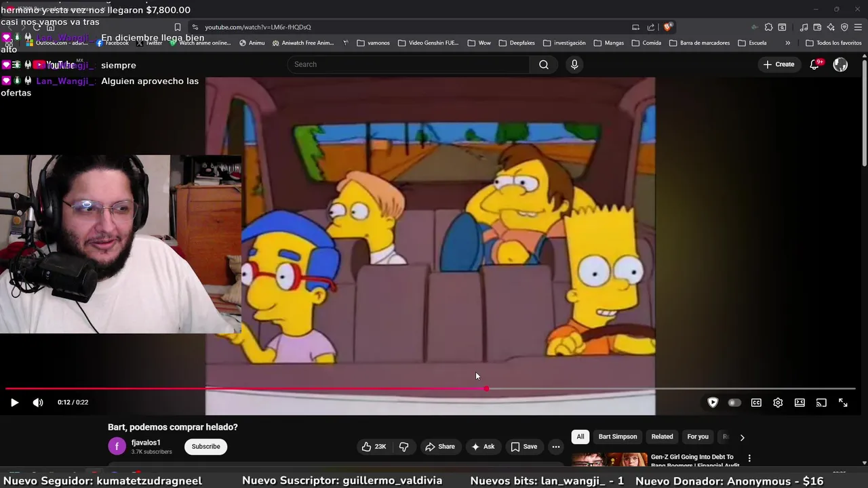
Task: Like the video
Action: (x=374, y=447)
